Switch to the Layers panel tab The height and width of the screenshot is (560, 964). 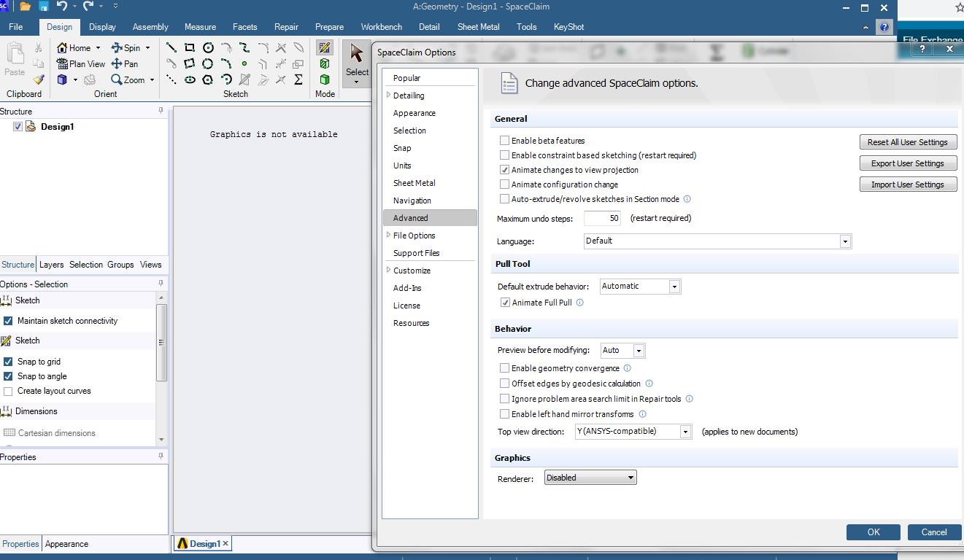pyautogui.click(x=51, y=265)
